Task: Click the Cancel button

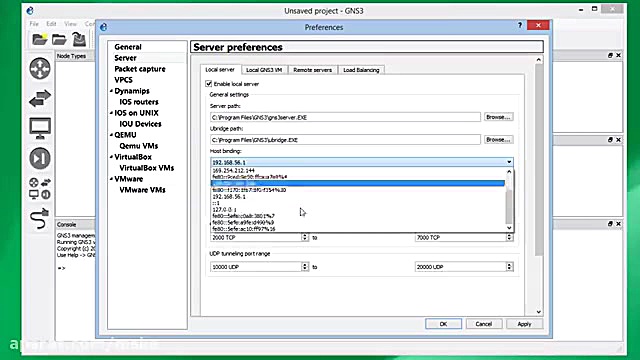Action: click(x=484, y=324)
